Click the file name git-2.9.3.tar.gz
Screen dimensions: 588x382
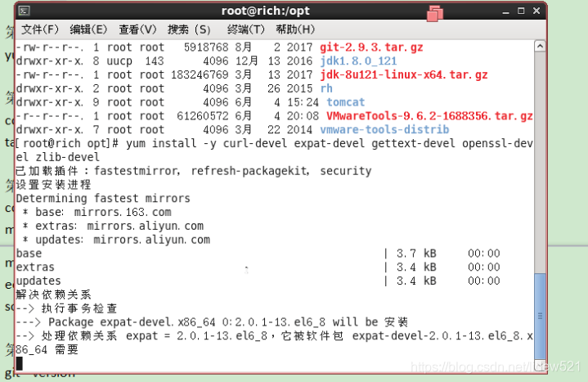point(371,47)
